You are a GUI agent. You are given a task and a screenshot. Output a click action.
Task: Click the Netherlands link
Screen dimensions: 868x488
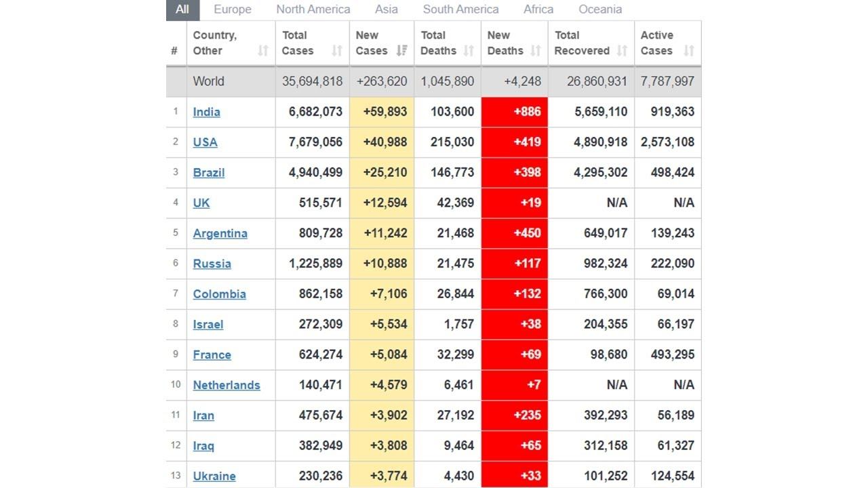tap(226, 385)
